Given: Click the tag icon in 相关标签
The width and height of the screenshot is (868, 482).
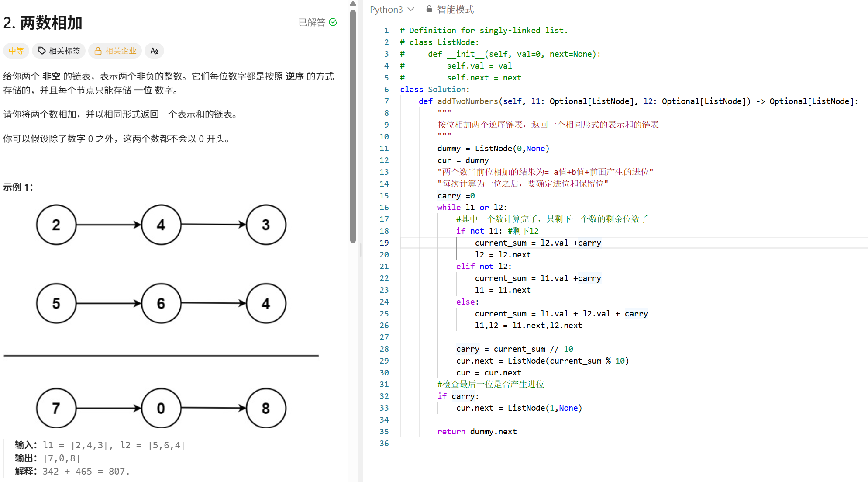Looking at the screenshot, I should (x=42, y=51).
